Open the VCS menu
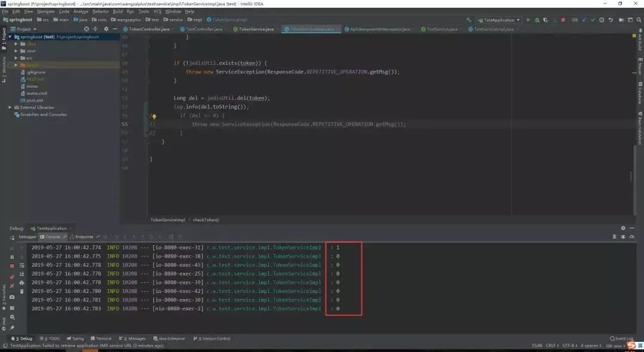644x352 pixels. [157, 11]
